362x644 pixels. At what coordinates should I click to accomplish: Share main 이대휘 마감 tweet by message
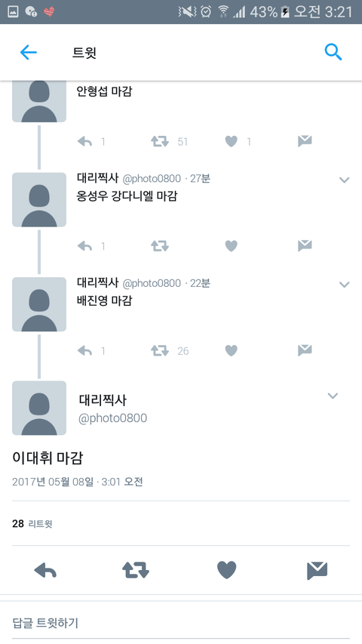click(x=318, y=571)
